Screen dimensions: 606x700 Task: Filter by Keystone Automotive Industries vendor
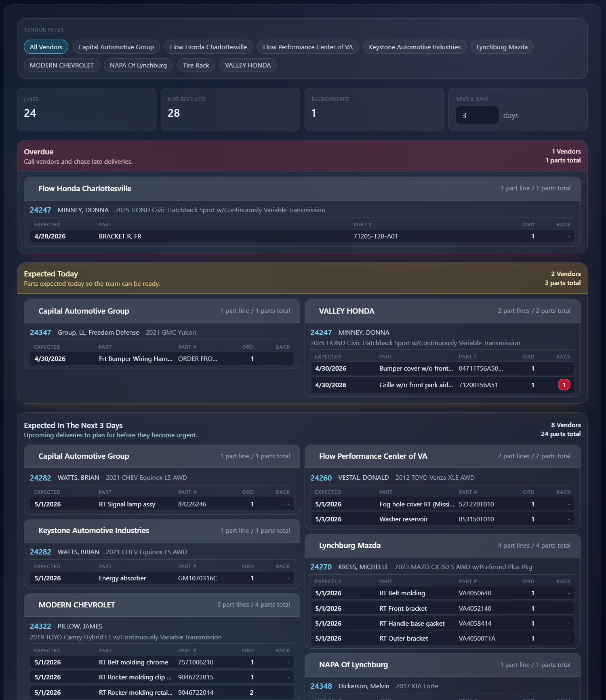click(x=415, y=47)
